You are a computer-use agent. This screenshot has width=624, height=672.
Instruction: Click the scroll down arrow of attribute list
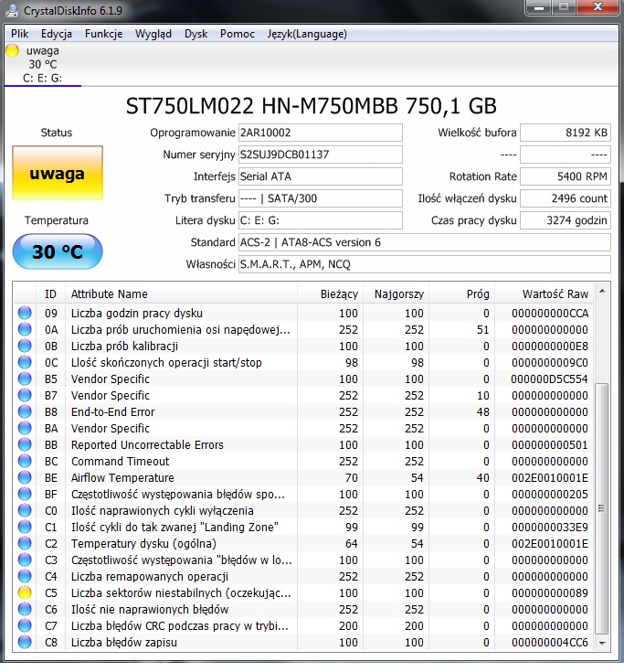point(602,643)
